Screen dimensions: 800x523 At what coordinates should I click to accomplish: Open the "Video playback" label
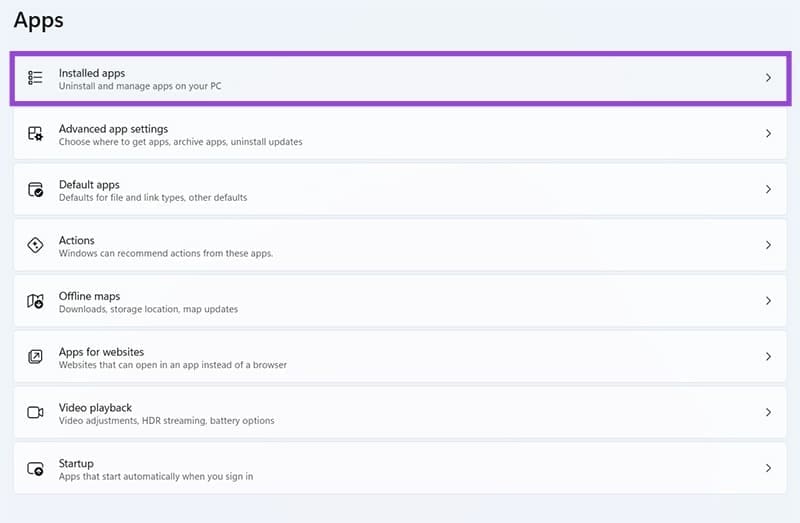[95, 408]
